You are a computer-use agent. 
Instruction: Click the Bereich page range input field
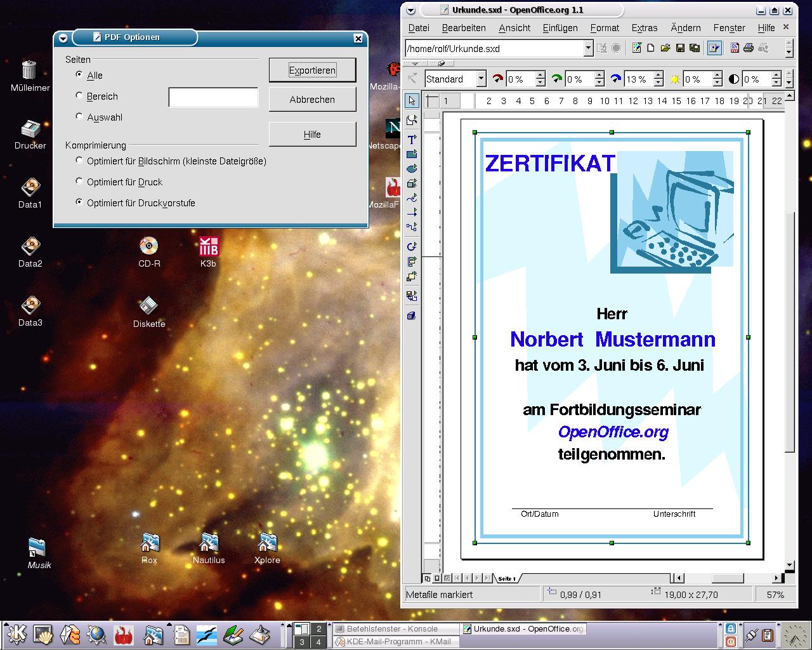213,97
